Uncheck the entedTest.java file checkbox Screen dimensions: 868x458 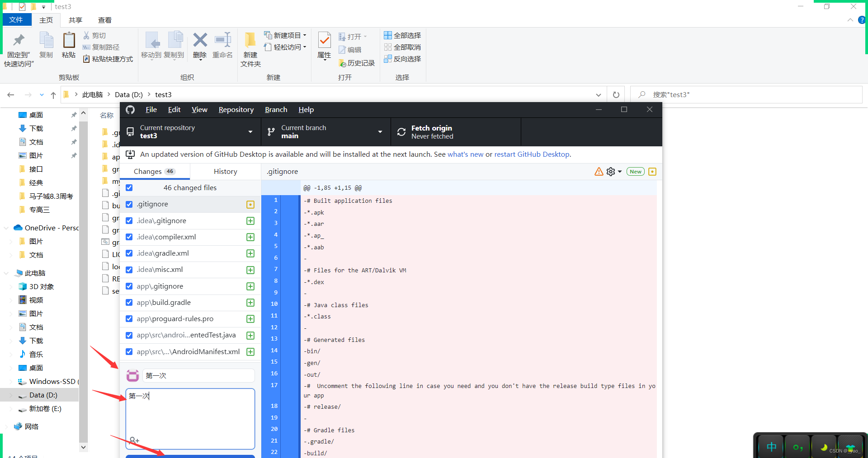(x=129, y=335)
